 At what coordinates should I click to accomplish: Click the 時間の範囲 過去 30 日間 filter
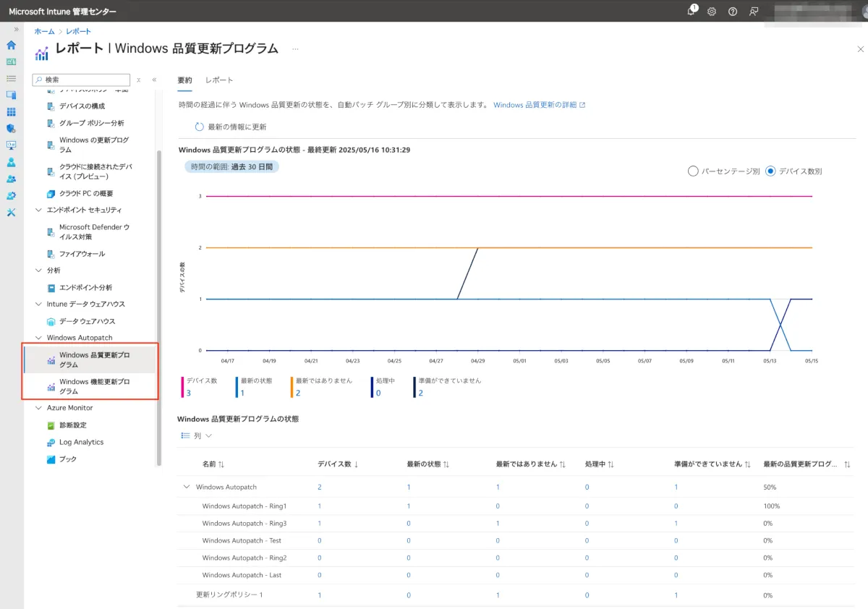tap(231, 166)
